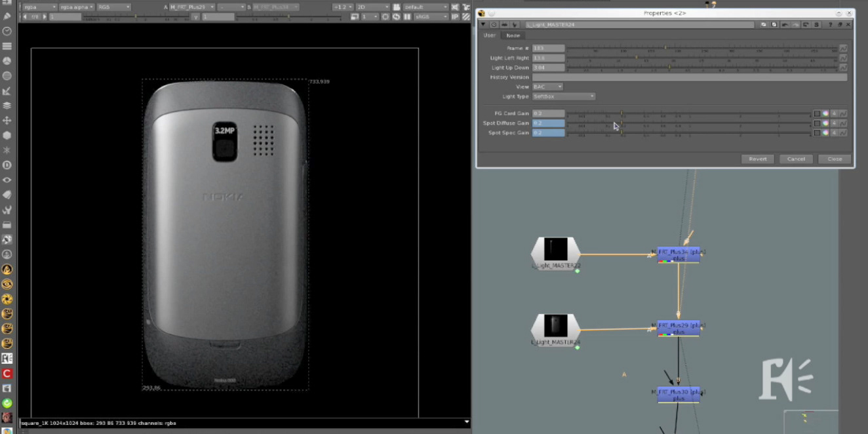Open the Transform nodes move icon

pos(7,121)
